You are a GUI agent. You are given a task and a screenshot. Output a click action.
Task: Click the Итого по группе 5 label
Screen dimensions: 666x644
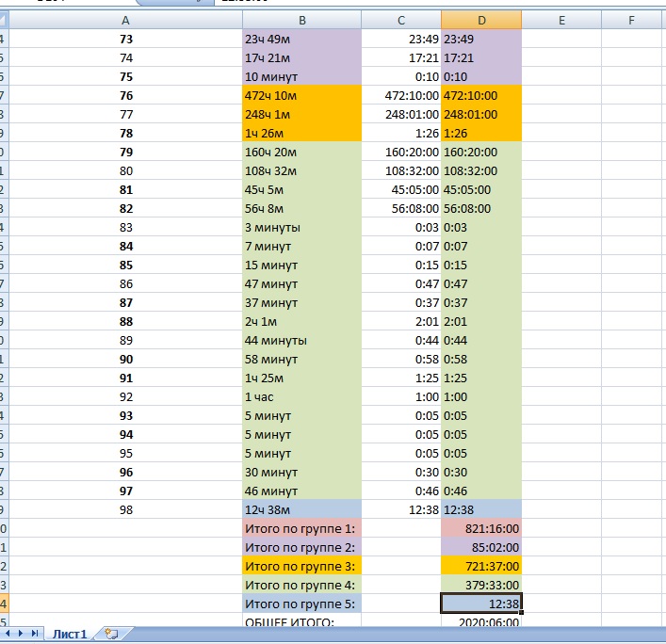click(x=302, y=604)
